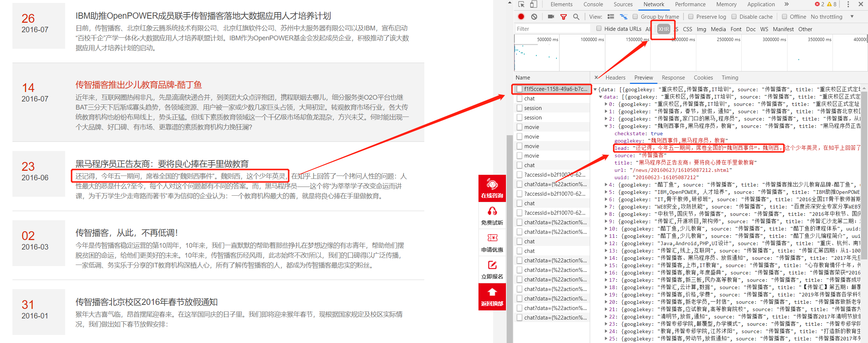Enable the Preserve log checkbox

click(691, 17)
